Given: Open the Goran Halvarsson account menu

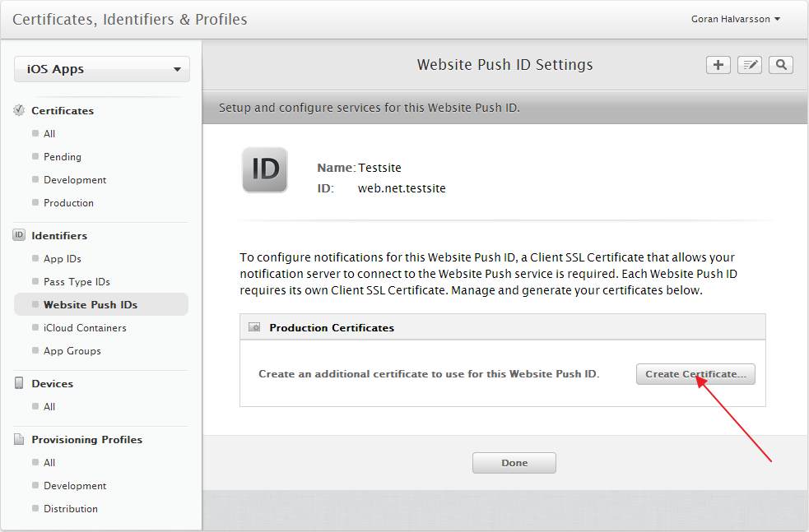Looking at the screenshot, I should [x=735, y=18].
